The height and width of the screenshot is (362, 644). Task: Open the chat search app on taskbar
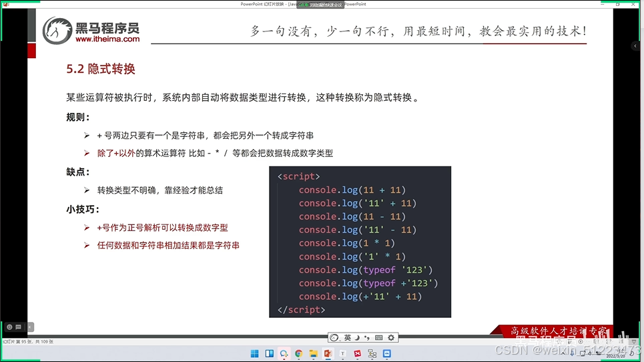(284, 354)
